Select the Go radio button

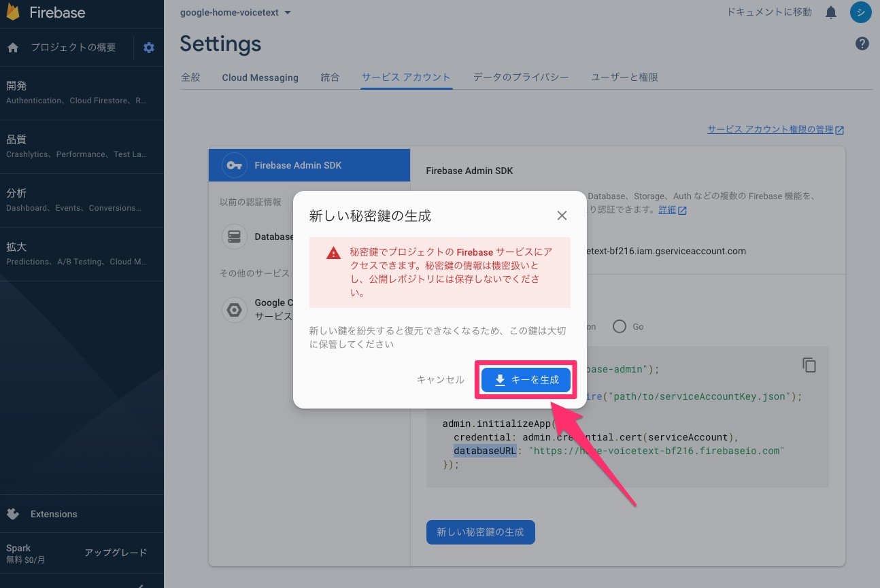pyautogui.click(x=620, y=326)
